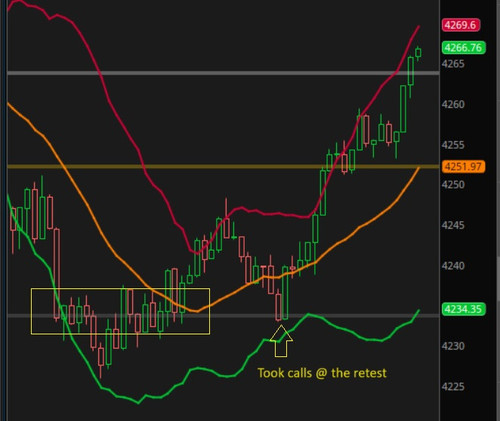Select the last green candlestick near 4266

click(418, 53)
